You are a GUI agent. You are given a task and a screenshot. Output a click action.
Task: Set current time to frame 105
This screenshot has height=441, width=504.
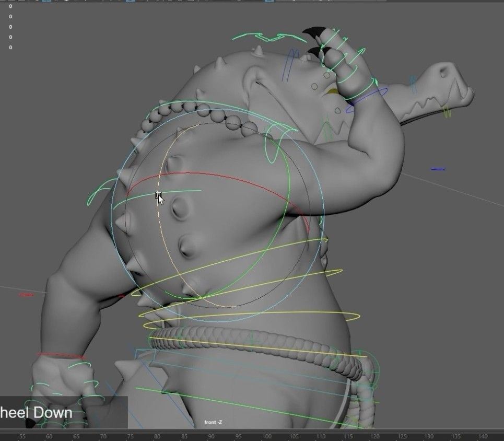click(294, 436)
